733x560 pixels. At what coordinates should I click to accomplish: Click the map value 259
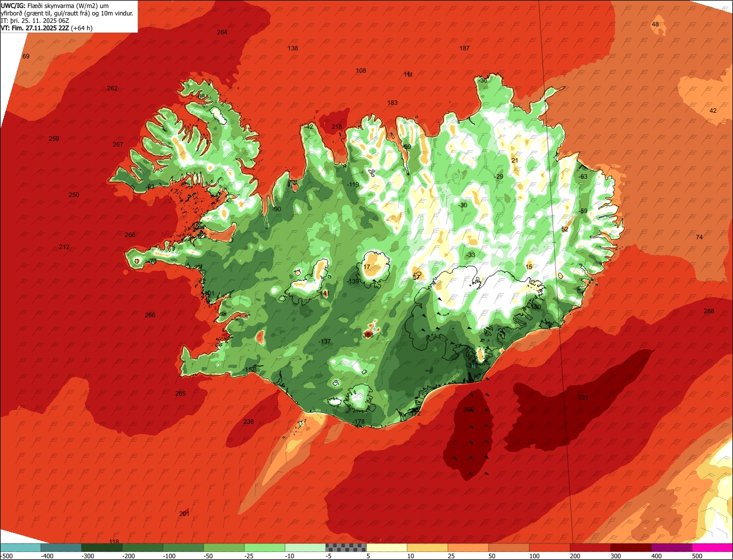tap(54, 139)
